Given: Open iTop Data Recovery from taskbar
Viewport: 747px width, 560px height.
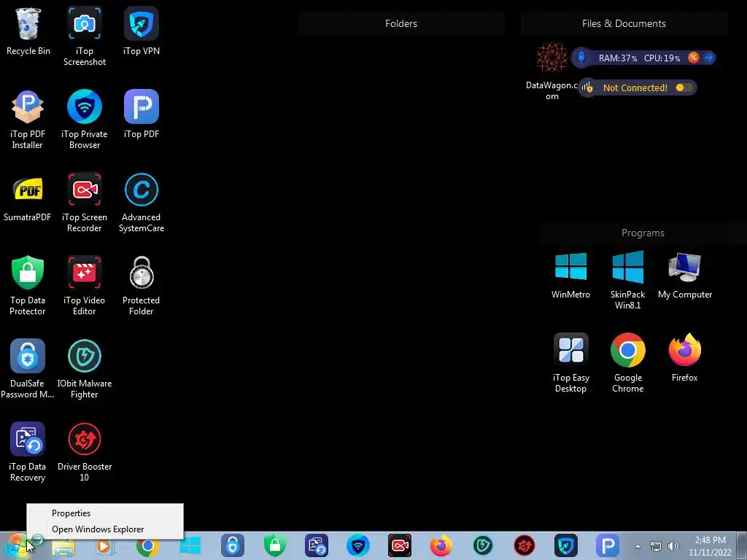Looking at the screenshot, I should pos(317,545).
